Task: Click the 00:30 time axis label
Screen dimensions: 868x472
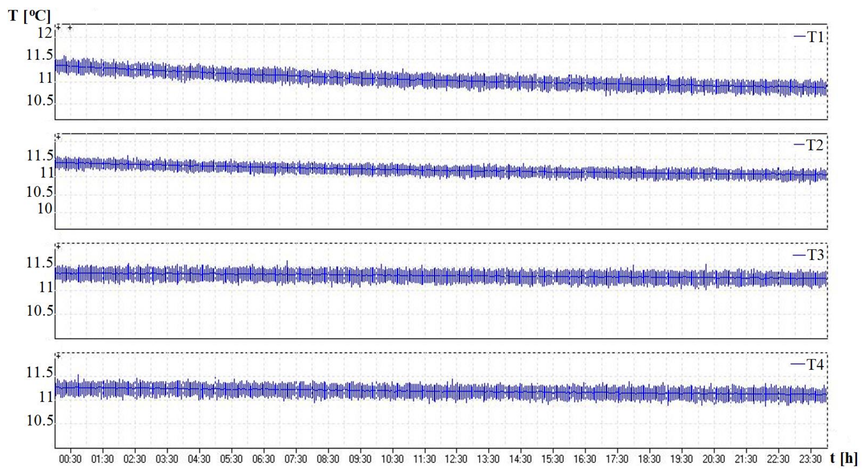Action: click(x=70, y=459)
